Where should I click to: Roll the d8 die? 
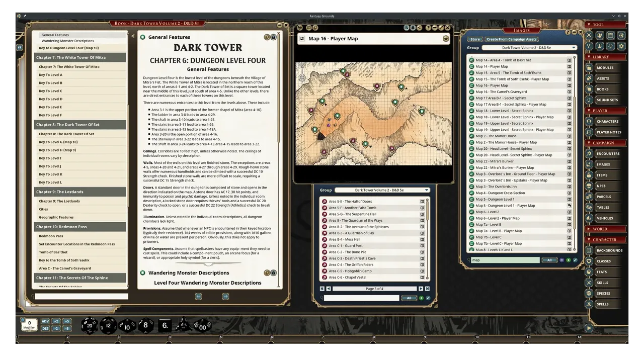(x=145, y=325)
